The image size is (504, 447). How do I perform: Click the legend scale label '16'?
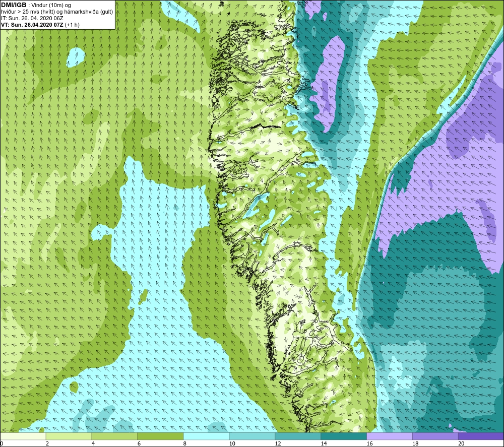coord(369,443)
